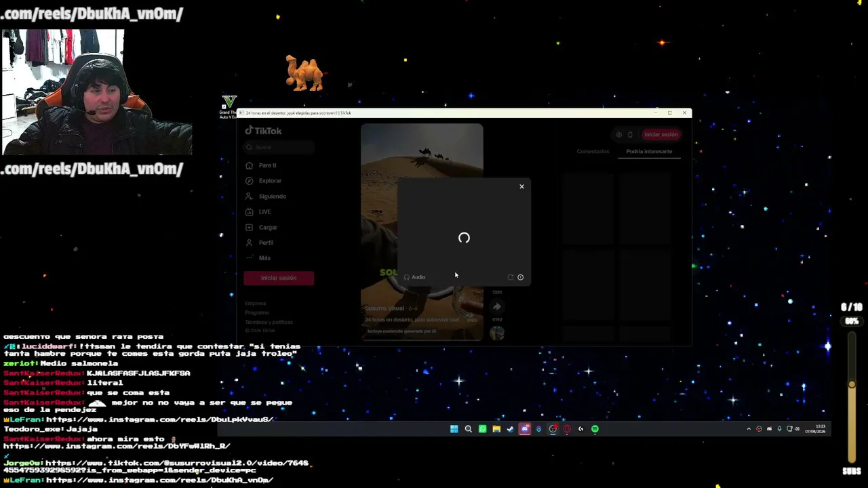Viewport: 868px width, 488px height.
Task: Open Spotify from the taskbar
Action: pos(595,429)
